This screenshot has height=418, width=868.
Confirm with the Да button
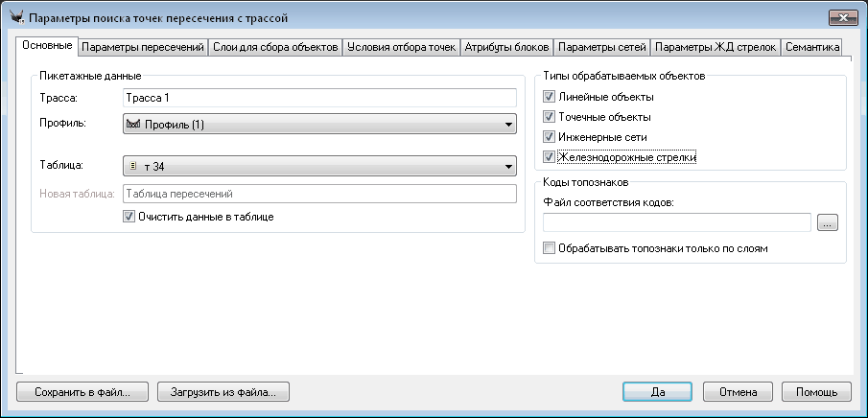click(658, 391)
